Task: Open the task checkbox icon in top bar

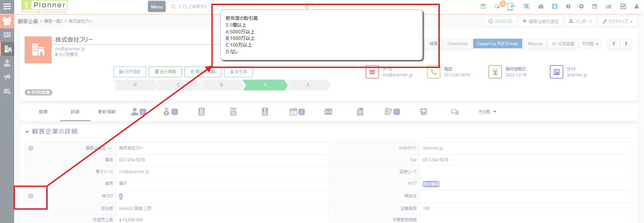Action: [623, 6]
